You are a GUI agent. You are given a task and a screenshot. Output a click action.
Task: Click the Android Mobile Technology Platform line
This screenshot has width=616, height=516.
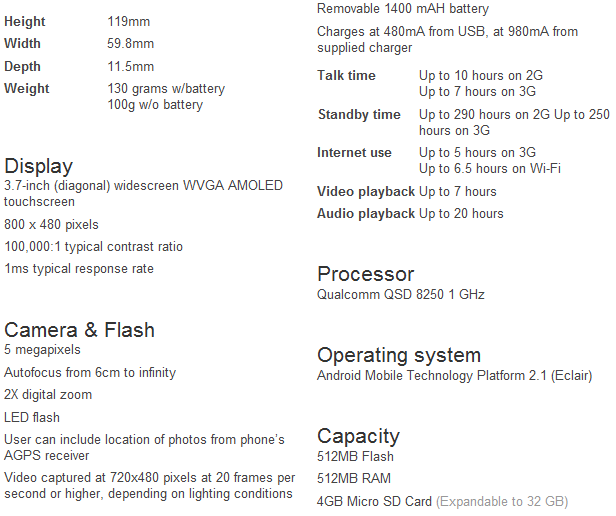(x=454, y=376)
